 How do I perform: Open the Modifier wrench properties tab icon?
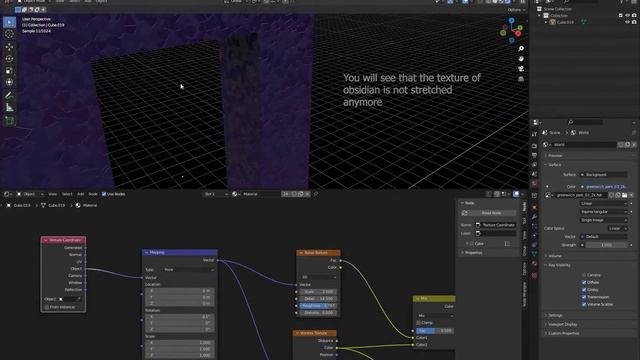click(534, 216)
